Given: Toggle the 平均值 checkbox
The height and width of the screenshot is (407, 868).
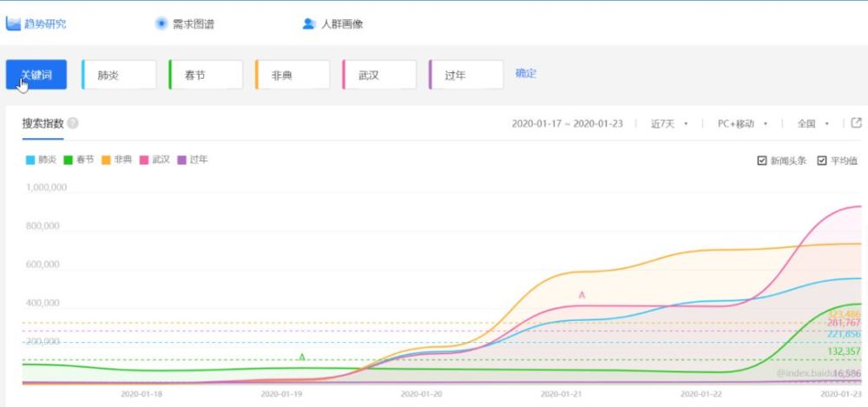Looking at the screenshot, I should [x=822, y=161].
